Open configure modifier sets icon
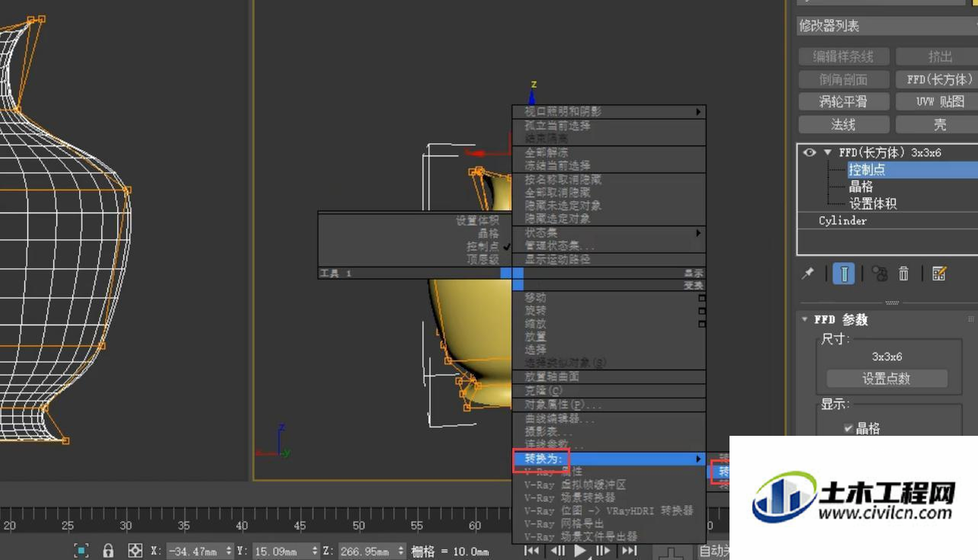 939,274
